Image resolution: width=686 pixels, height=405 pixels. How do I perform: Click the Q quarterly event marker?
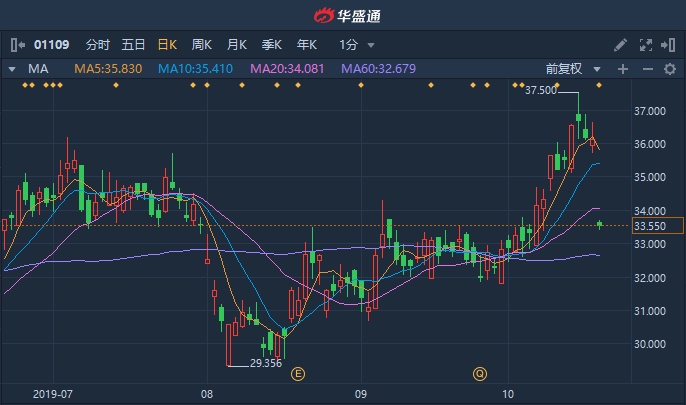click(x=480, y=373)
